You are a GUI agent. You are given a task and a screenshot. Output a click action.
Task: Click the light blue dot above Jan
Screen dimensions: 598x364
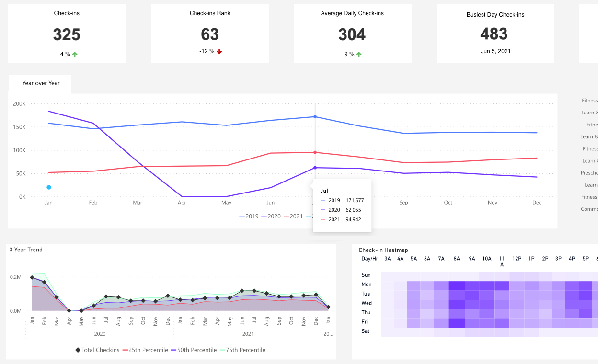tap(49, 187)
